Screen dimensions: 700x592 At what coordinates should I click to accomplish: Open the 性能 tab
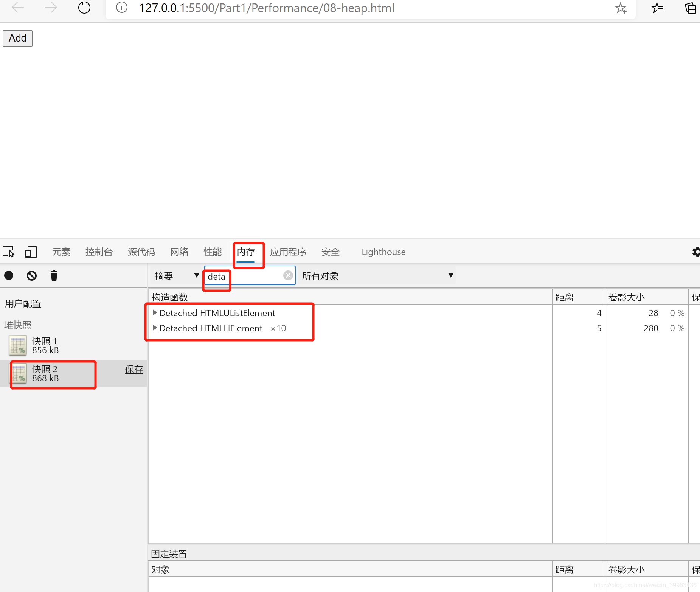[x=213, y=252]
